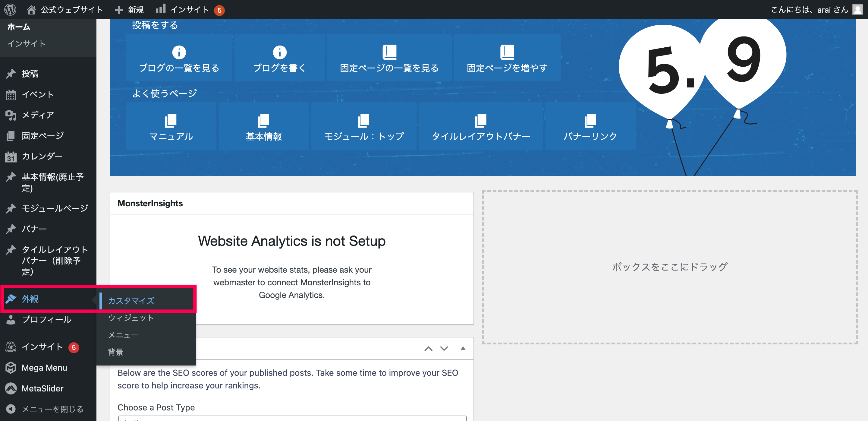Open the メディア sidebar menu
This screenshot has width=868, height=421.
(x=38, y=115)
